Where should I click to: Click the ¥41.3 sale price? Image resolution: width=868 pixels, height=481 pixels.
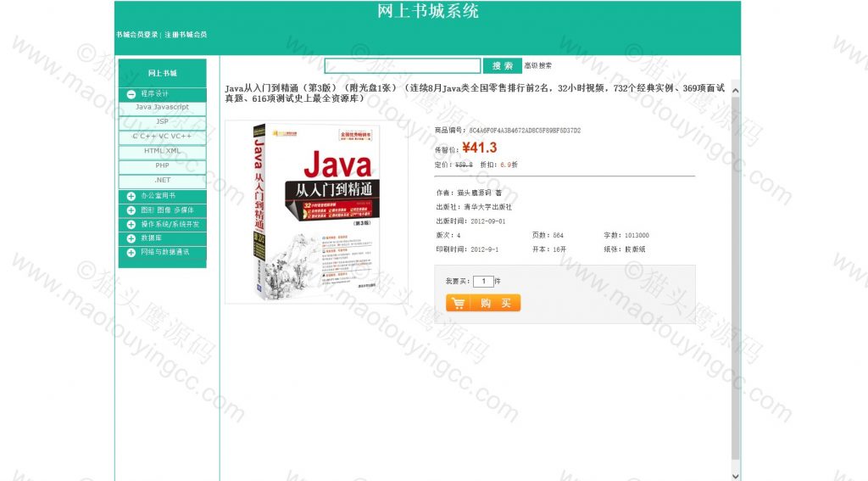point(480,148)
